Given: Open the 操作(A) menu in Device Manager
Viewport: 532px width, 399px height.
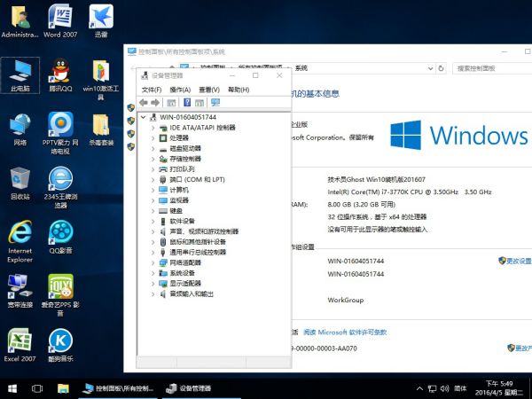Looking at the screenshot, I should [180, 90].
